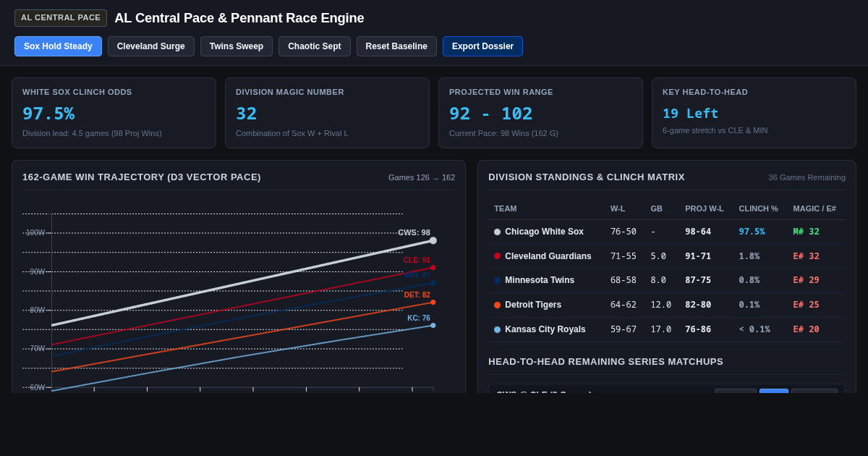Select the Chicago White Sox team name
Screen dimensions: 868x456
544,232
